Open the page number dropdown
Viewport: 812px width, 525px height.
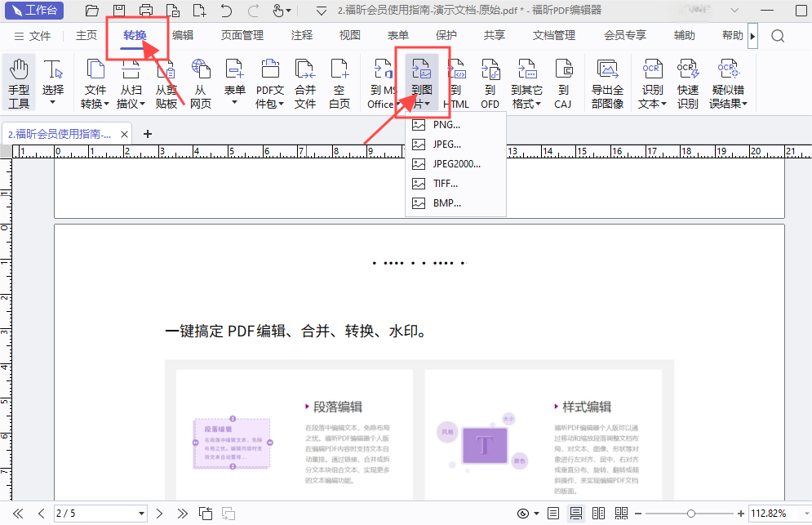[x=141, y=514]
